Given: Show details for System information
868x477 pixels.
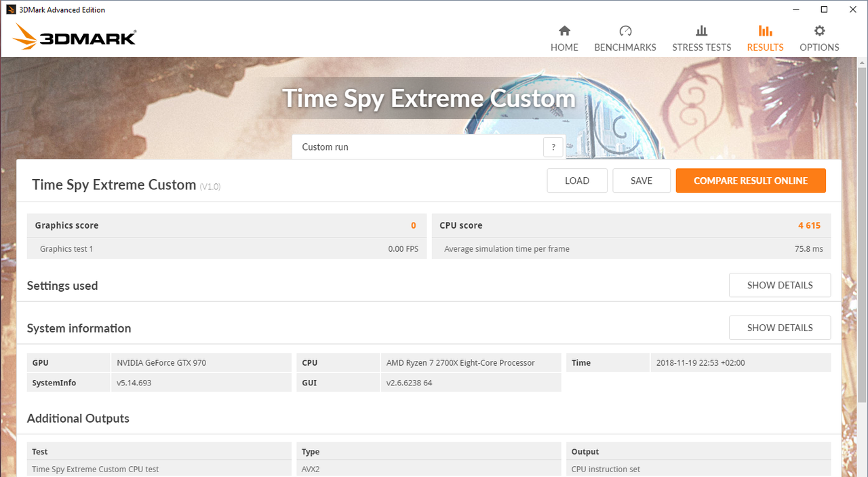Looking at the screenshot, I should (780, 328).
